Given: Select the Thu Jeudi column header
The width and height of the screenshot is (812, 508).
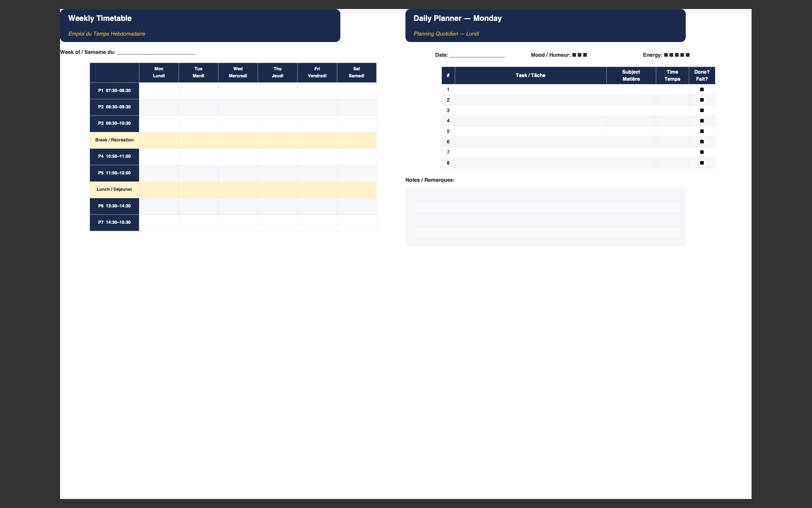Looking at the screenshot, I should click(277, 72).
